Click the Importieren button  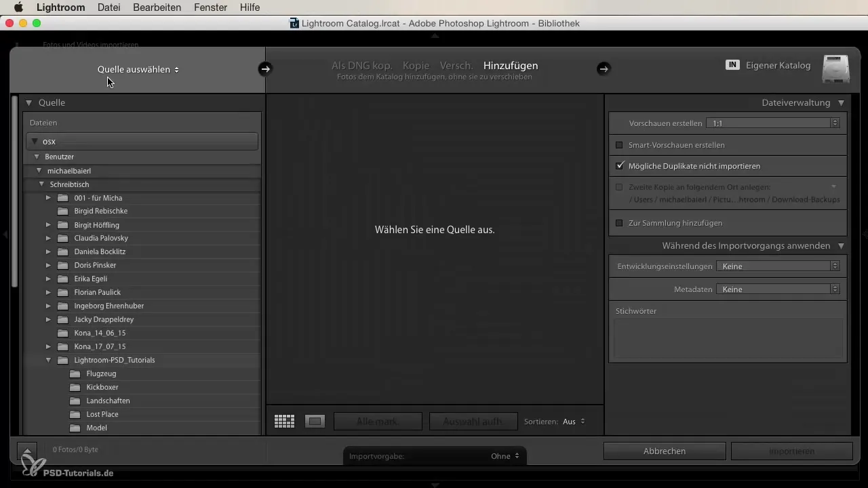click(x=792, y=451)
